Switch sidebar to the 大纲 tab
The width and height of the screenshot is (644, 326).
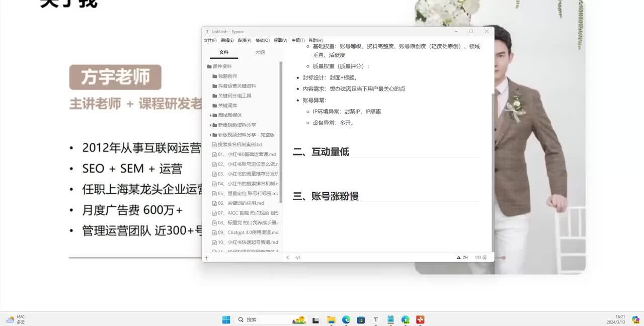(x=260, y=52)
